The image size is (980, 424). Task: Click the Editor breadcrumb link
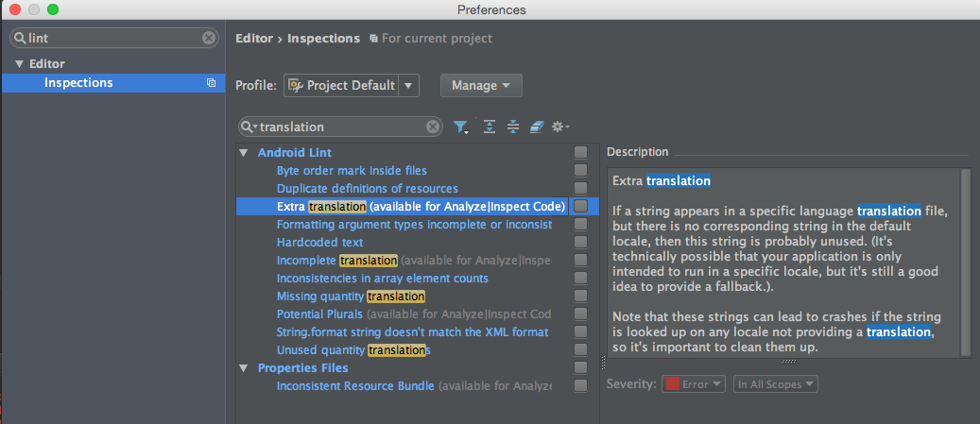[253, 39]
